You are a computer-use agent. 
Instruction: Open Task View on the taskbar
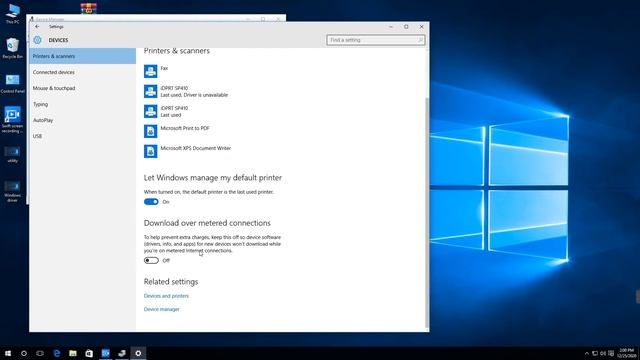[x=40, y=353]
